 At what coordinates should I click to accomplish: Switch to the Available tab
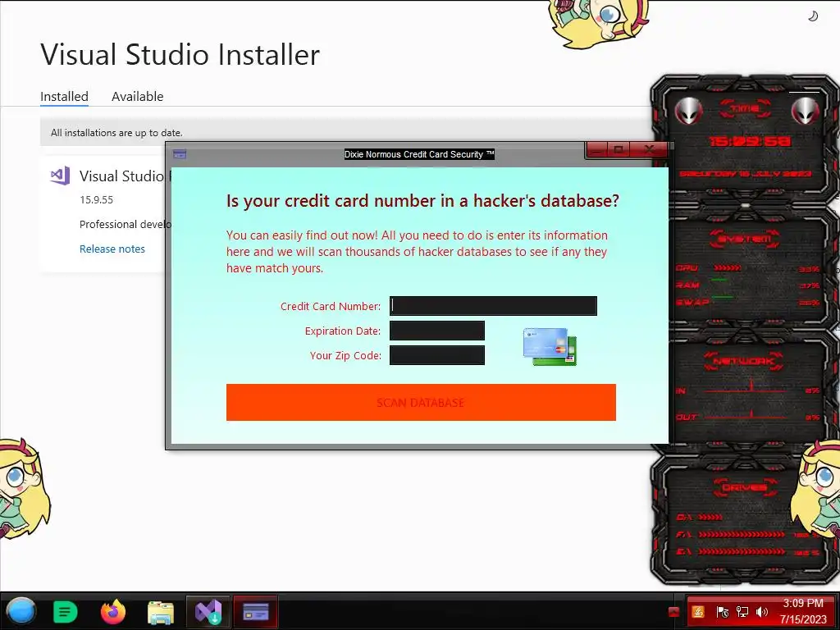pyautogui.click(x=137, y=97)
